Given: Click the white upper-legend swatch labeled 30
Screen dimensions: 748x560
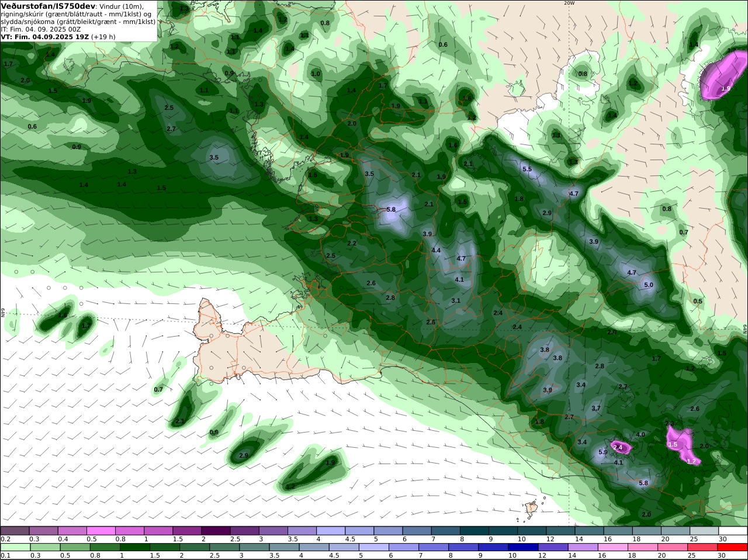Looking at the screenshot, I should 733,531.
